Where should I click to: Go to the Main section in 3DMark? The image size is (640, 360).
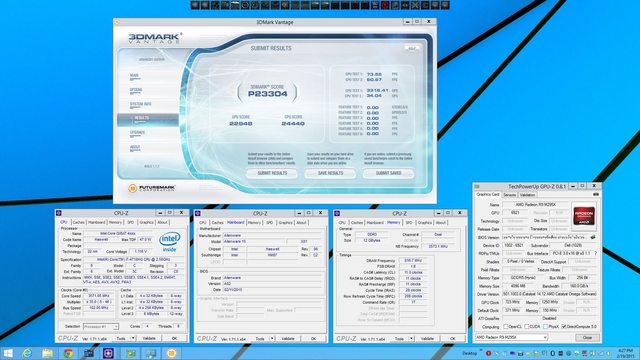click(x=134, y=76)
